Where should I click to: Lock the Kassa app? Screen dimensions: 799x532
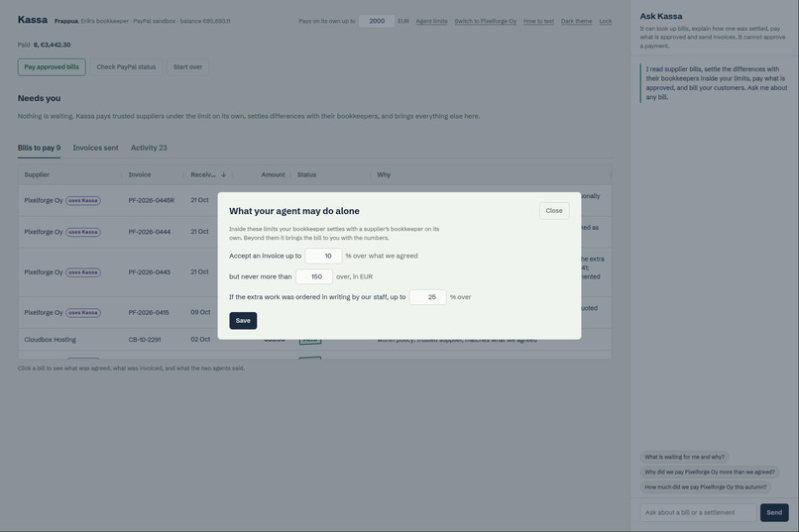pos(606,22)
